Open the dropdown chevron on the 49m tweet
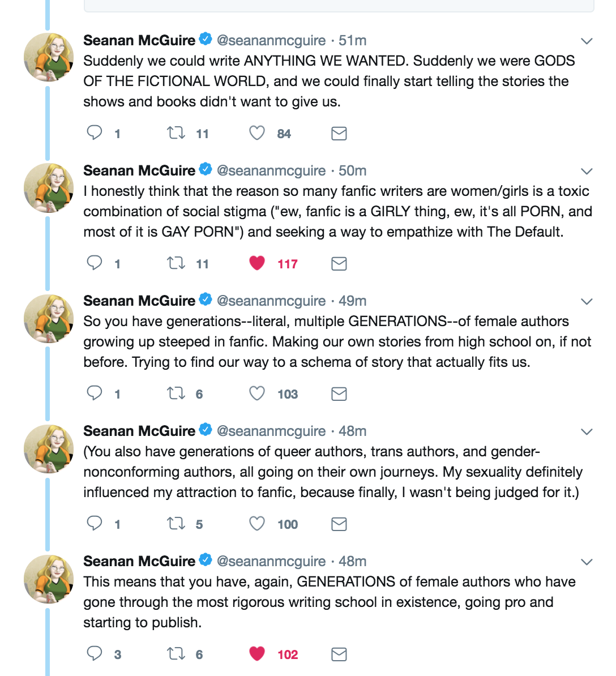The image size is (616, 676). [587, 301]
